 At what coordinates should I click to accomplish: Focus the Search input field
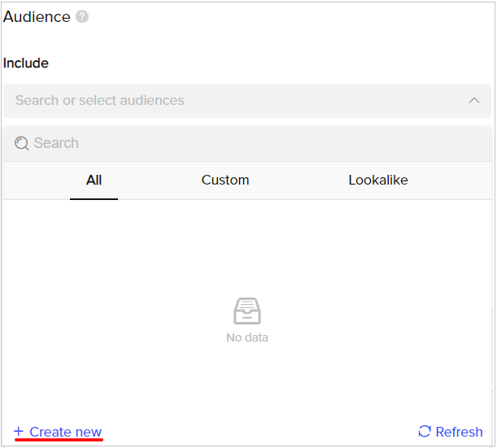tap(247, 143)
